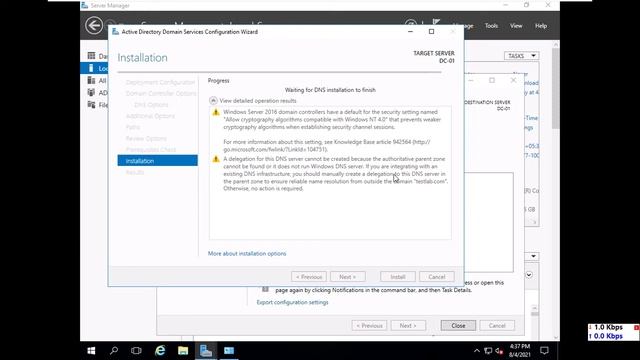The image size is (640, 360).
Task: Select the Local Server sidebar item
Action: coord(94,68)
